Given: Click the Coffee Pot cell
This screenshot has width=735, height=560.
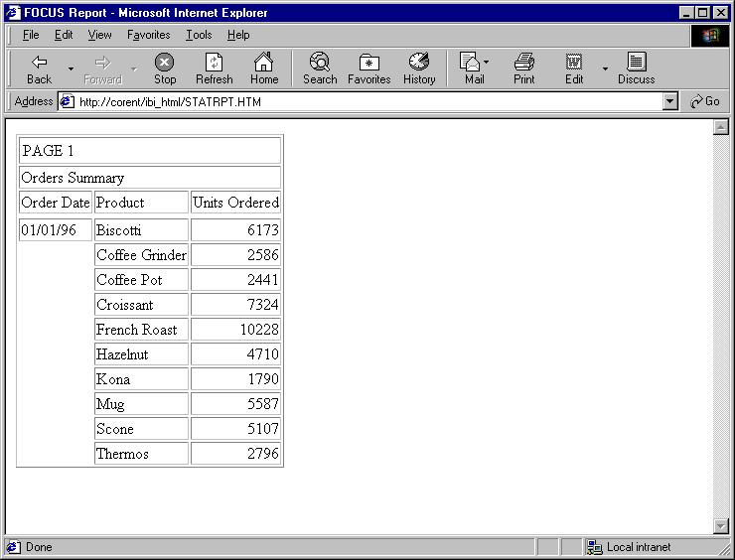Looking at the screenshot, I should pos(142,279).
